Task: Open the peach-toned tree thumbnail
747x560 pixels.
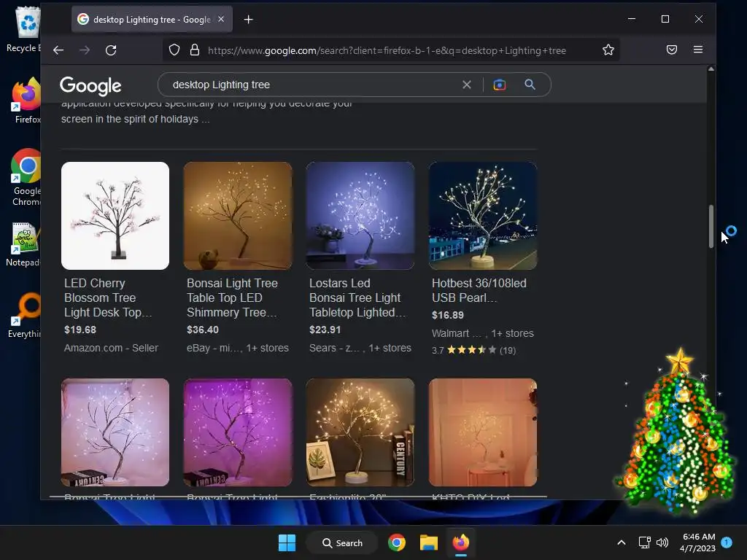Action: click(x=483, y=432)
